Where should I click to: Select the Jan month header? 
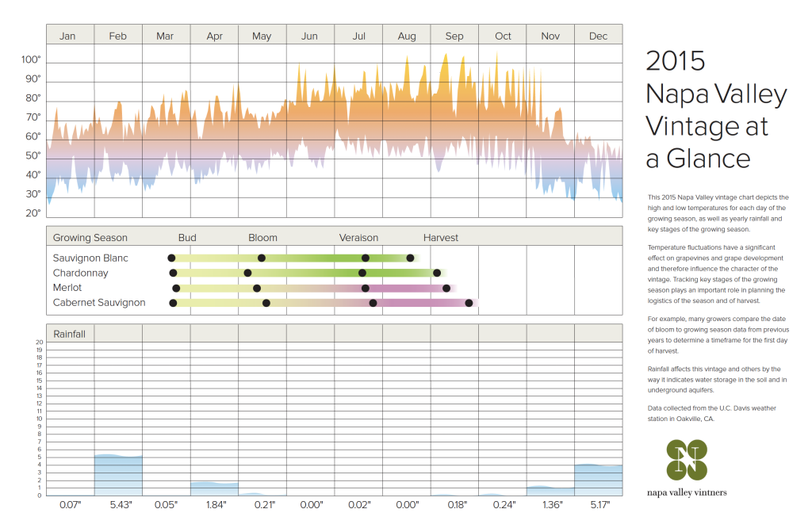coord(68,36)
